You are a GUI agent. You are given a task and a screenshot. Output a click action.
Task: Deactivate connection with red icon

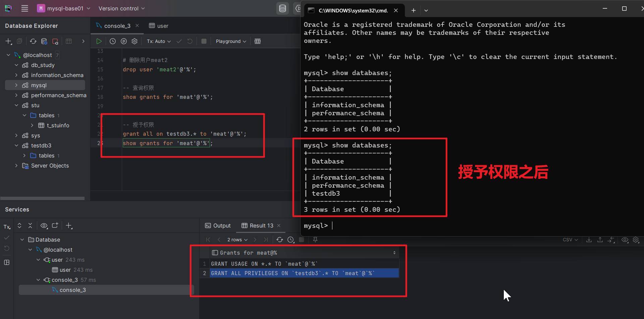coord(55,41)
